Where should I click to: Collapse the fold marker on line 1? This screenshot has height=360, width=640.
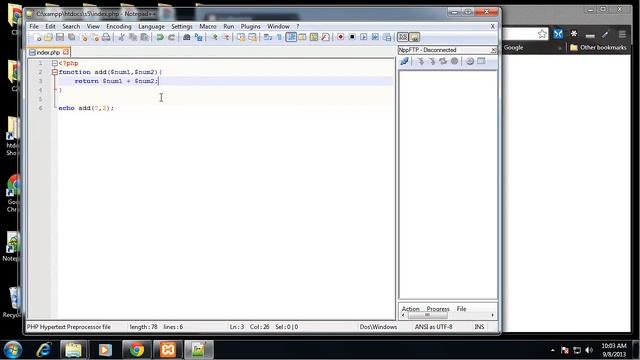54,63
